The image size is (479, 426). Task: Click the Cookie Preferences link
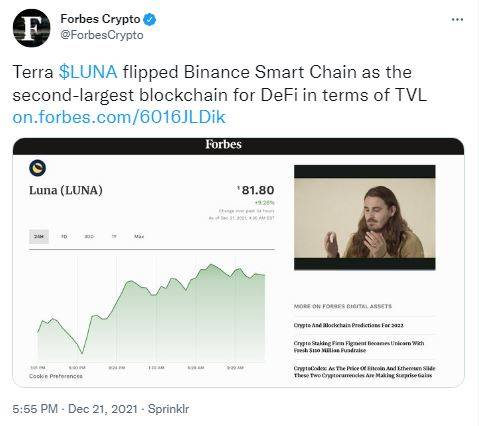[56, 376]
